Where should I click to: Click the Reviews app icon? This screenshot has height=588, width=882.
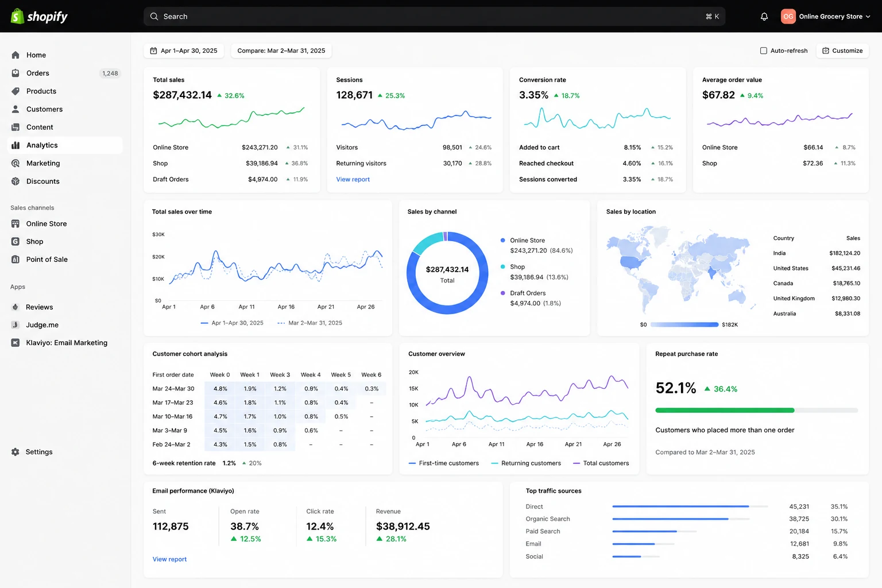(16, 307)
